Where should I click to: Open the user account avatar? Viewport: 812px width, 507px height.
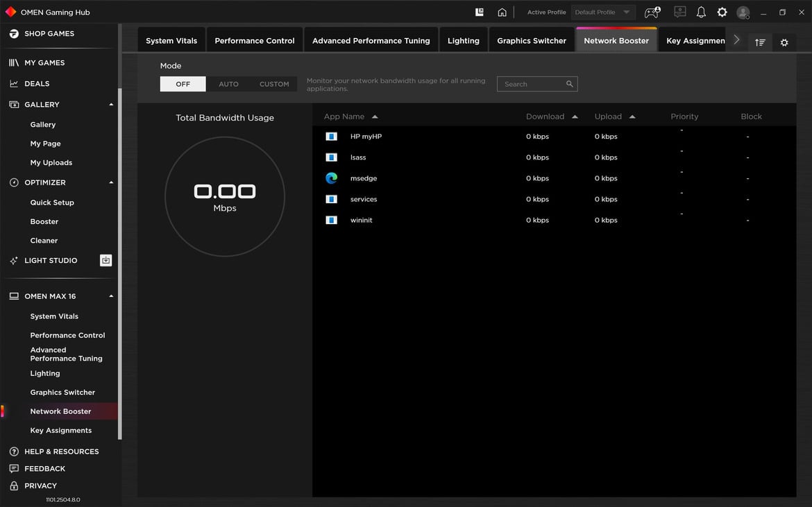743,12
